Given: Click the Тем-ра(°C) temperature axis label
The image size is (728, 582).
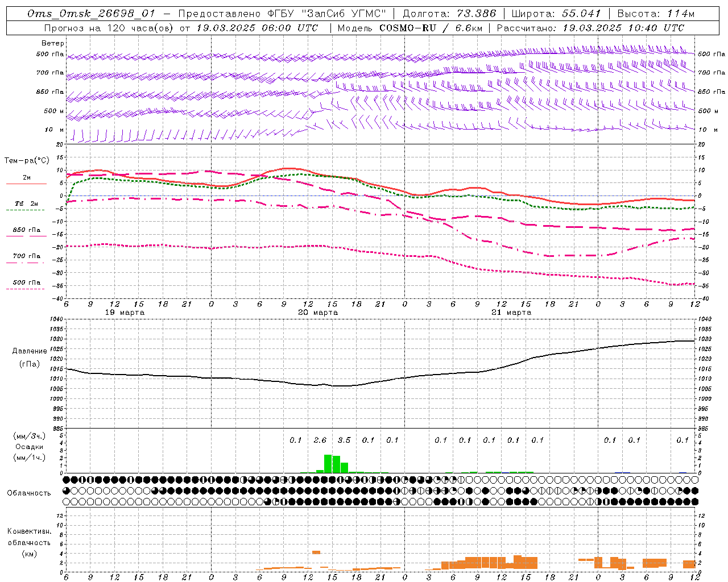Looking at the screenshot, I should pyautogui.click(x=27, y=161).
